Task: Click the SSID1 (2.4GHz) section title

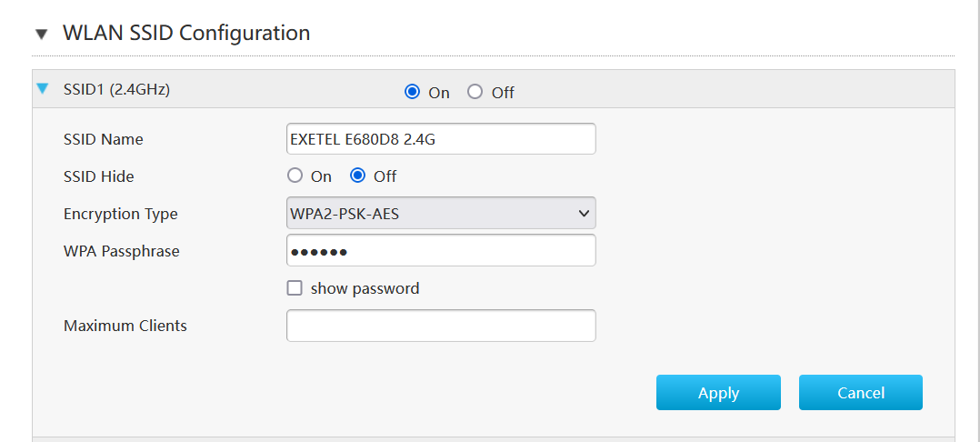Action: tap(116, 90)
